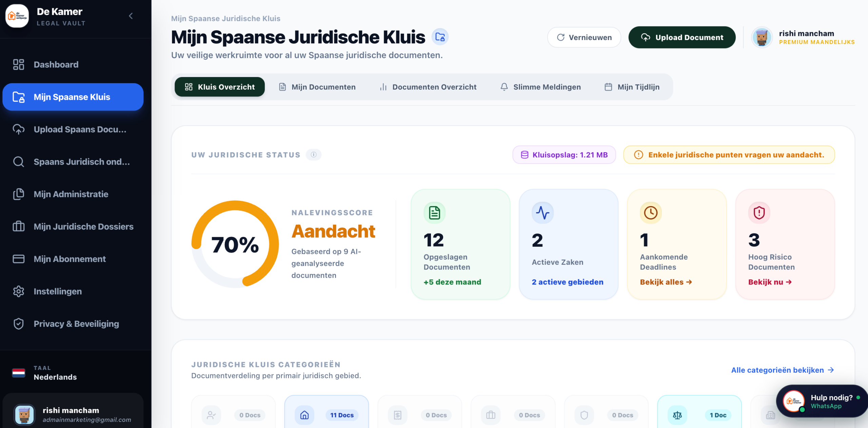Click the clock icon in Aankomende Deadlines card
This screenshot has height=428, width=868.
[651, 213]
